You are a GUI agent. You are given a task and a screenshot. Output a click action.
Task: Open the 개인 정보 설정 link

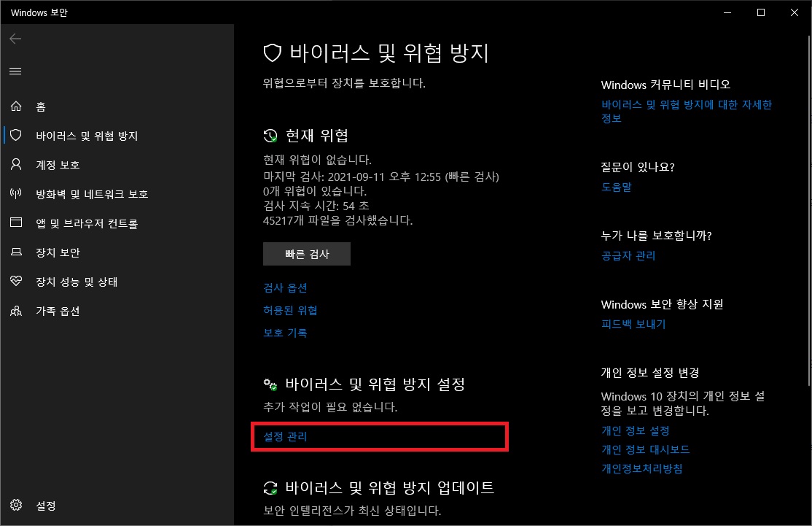point(636,430)
